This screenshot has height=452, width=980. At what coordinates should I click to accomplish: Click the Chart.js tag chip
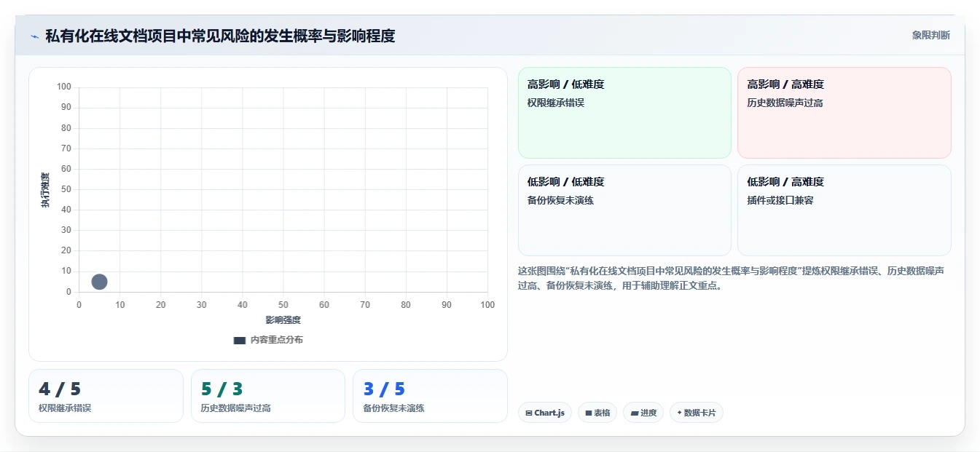point(545,413)
